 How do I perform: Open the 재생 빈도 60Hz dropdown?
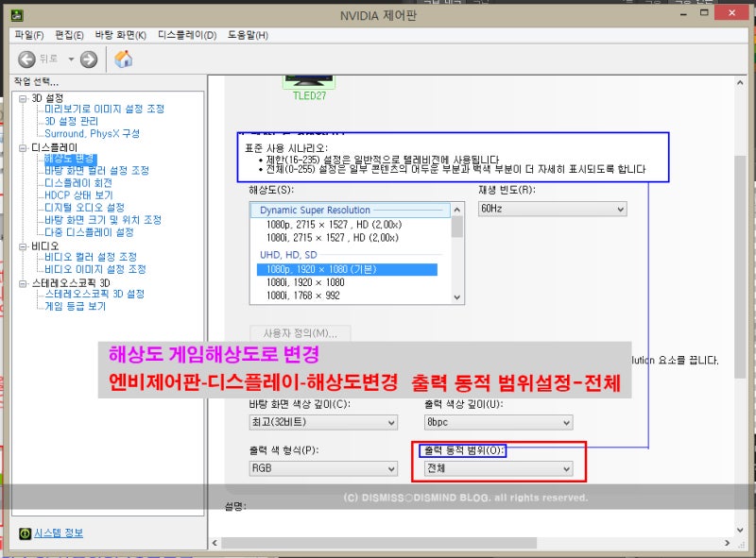[553, 209]
